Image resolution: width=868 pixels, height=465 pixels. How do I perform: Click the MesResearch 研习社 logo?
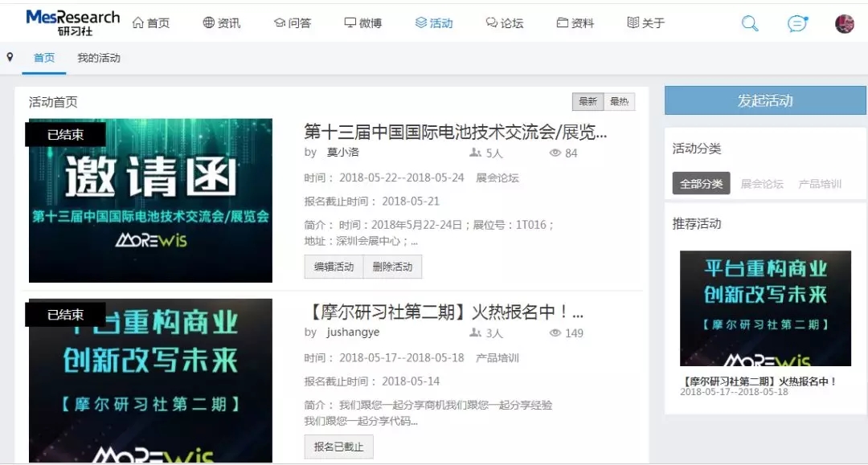click(x=72, y=22)
